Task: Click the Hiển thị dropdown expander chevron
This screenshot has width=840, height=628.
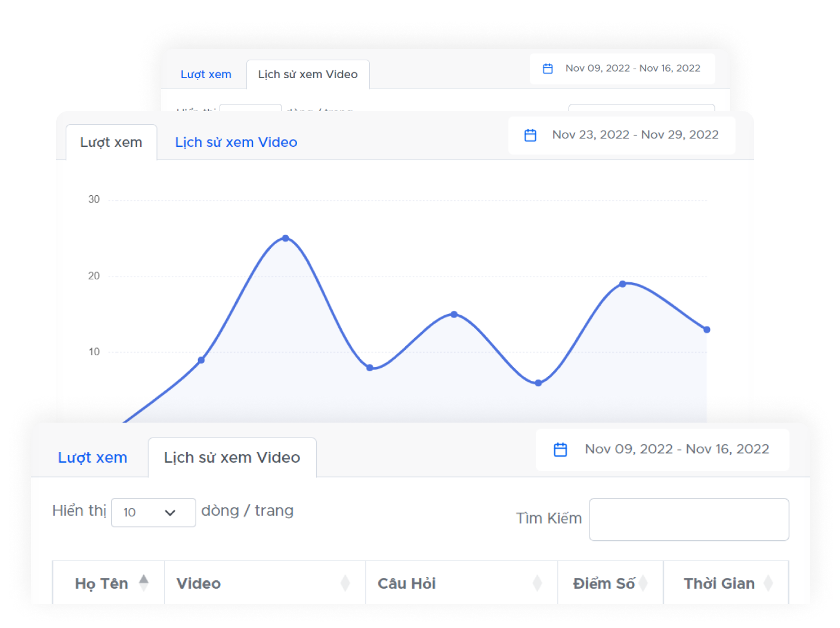Action: (171, 512)
